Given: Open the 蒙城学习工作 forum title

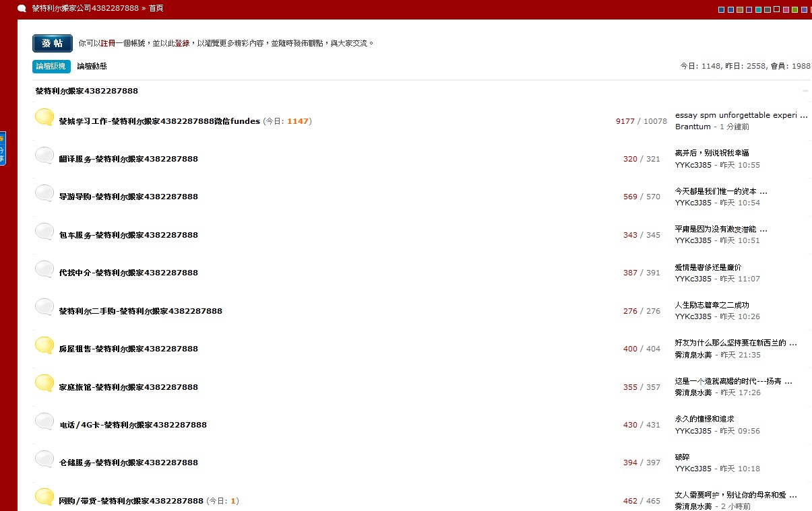Looking at the screenshot, I should click(159, 121).
